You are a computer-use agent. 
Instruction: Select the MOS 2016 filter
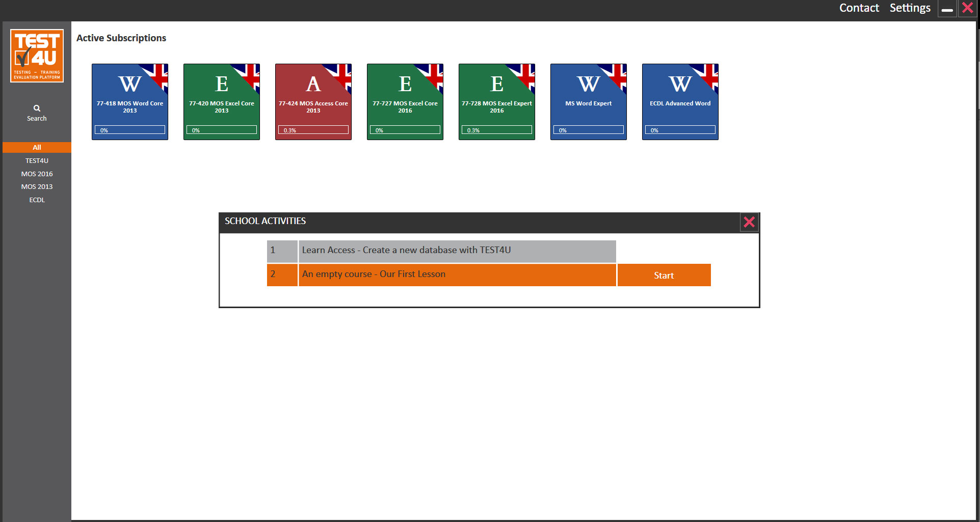click(x=37, y=174)
